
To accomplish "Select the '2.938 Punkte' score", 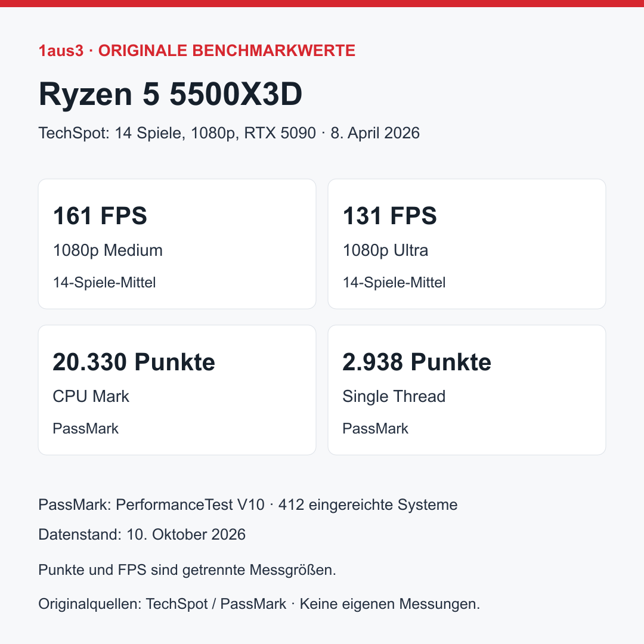I will point(417,362).
